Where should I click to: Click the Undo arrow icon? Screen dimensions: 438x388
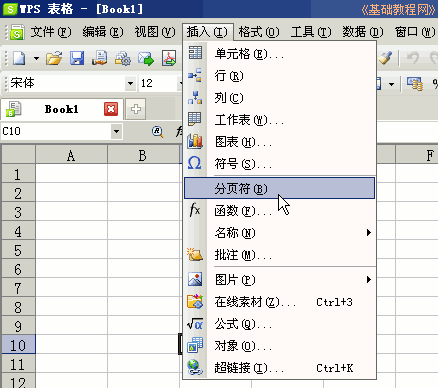coord(413,58)
